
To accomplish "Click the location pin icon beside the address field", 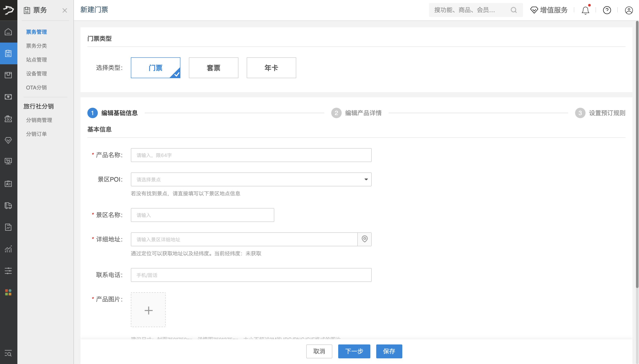I will click(x=364, y=239).
